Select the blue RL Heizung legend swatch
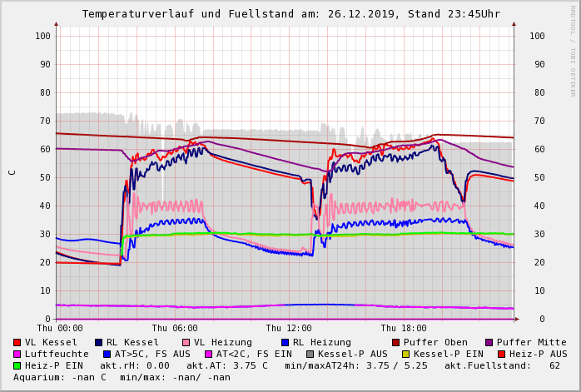Viewport: 581px width, 392px height. [286, 342]
